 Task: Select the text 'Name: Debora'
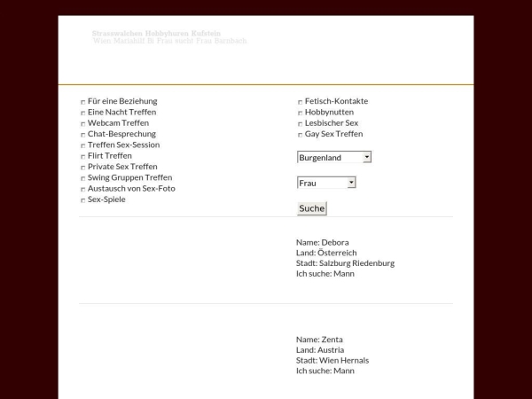coord(323,242)
